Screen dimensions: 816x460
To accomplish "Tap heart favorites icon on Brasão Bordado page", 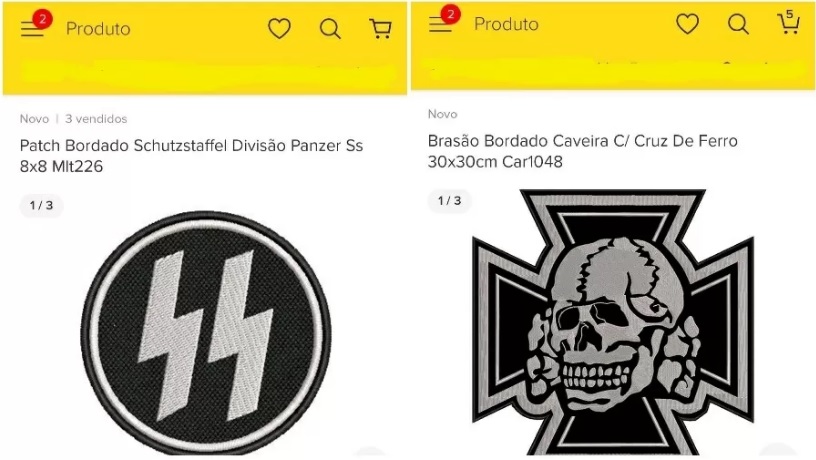I will point(687,24).
